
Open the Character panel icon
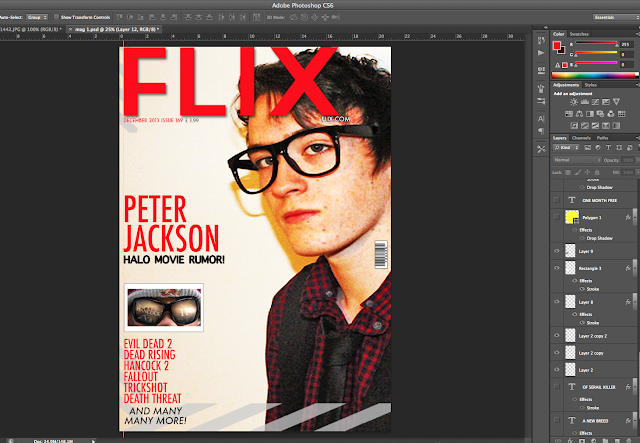pos(541,119)
